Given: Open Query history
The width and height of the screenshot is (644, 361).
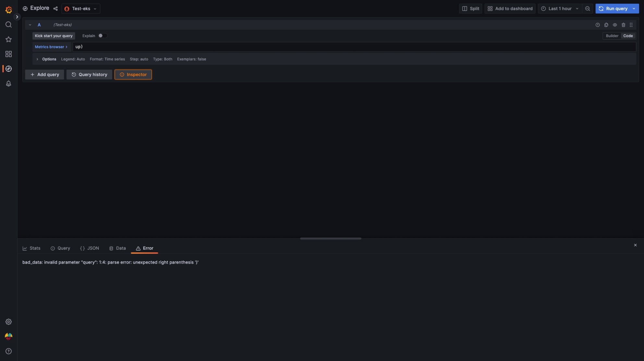Looking at the screenshot, I should coord(89,74).
